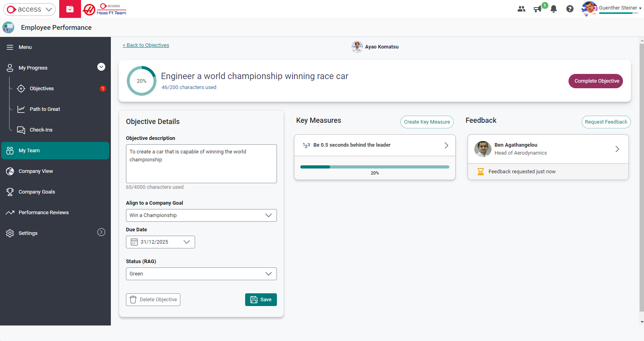
Task: Open the access product switcher dropdown
Action: click(29, 9)
